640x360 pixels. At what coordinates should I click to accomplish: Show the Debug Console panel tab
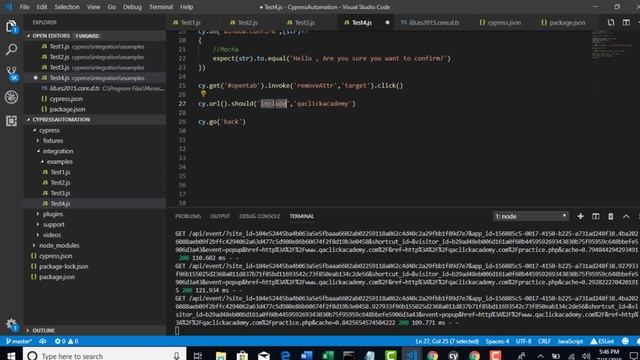coord(260,216)
